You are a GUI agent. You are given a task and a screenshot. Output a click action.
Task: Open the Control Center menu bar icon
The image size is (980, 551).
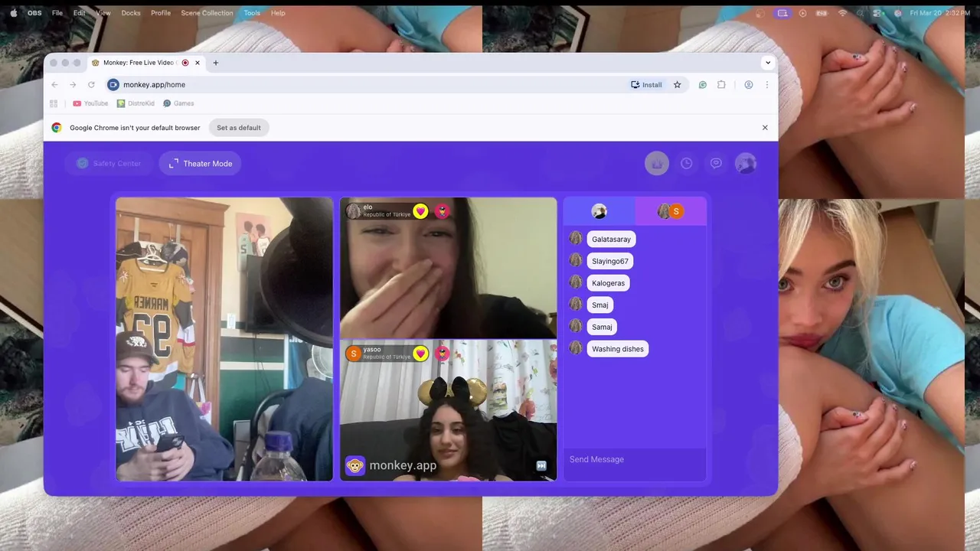[877, 13]
